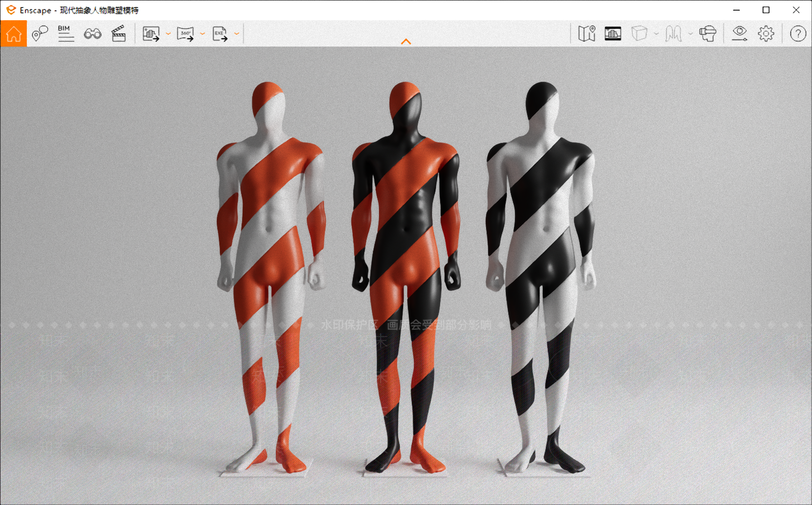Expand the EXE export dropdown arrow
This screenshot has height=505, width=812.
click(x=236, y=34)
